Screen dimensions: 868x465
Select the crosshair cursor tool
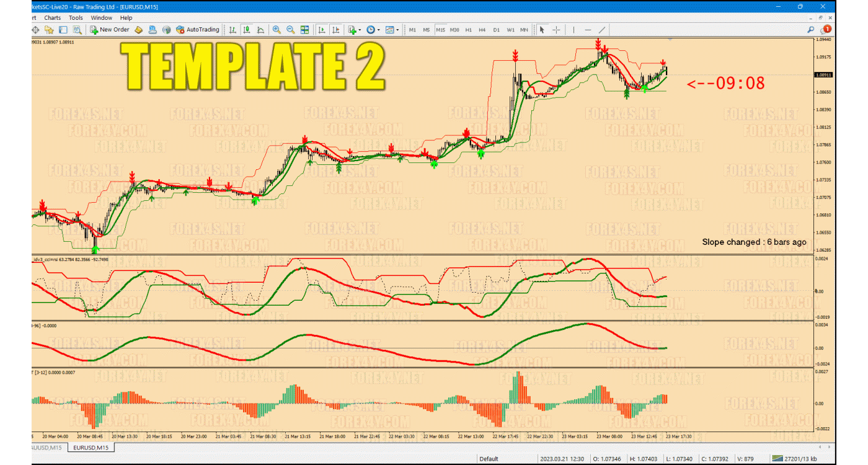pyautogui.click(x=556, y=29)
